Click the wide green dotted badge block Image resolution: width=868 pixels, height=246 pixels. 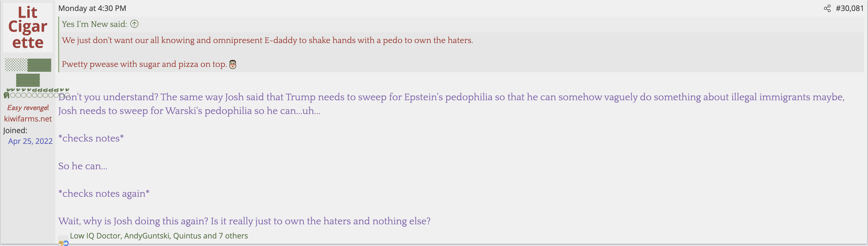pyautogui.click(x=28, y=65)
